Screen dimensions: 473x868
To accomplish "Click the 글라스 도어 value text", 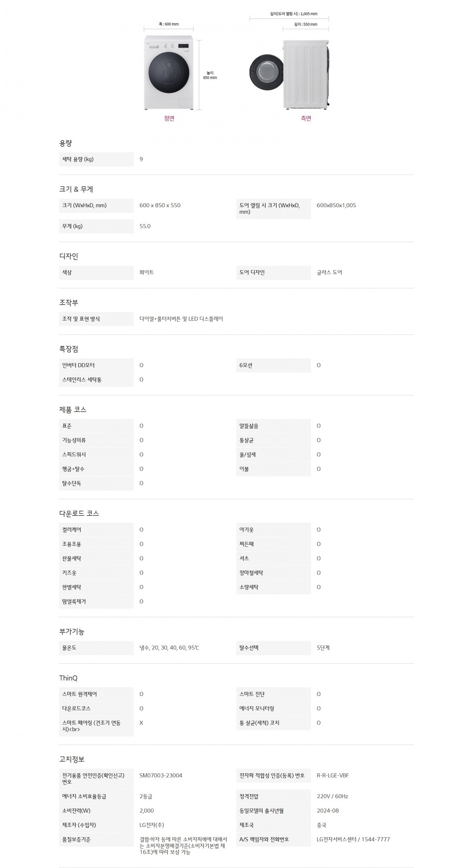I will click(329, 272).
